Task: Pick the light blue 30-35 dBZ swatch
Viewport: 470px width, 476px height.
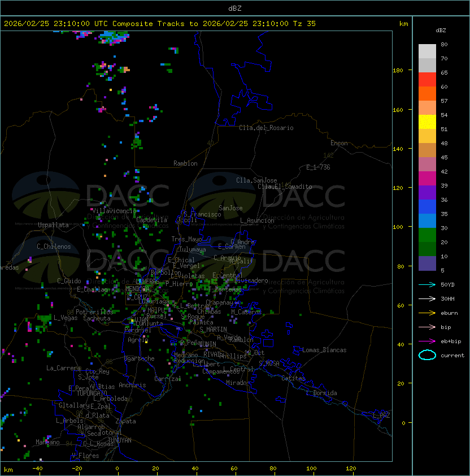Action: 427,221
